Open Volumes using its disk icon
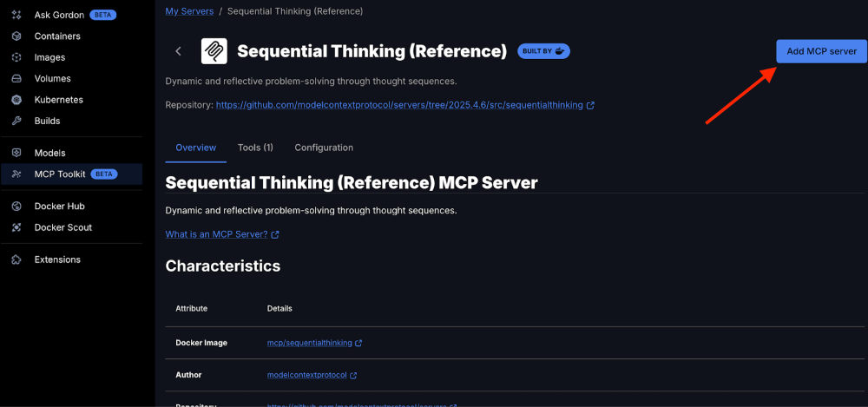This screenshot has width=868, height=407. coord(16,78)
